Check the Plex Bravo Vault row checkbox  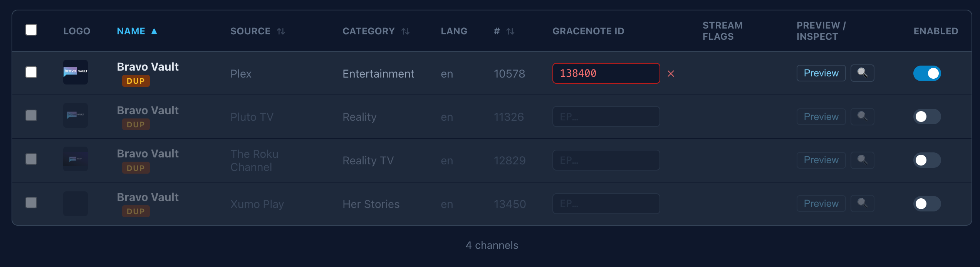tap(31, 72)
